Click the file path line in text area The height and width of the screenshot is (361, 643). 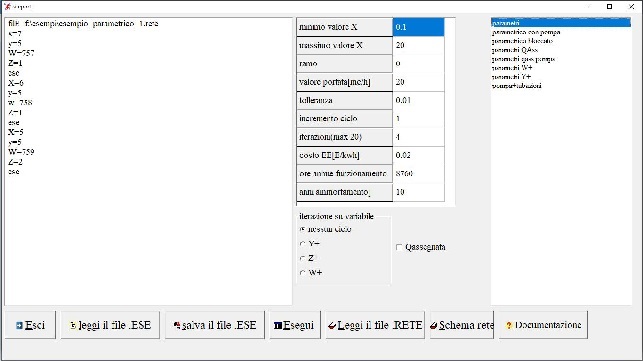click(83, 23)
